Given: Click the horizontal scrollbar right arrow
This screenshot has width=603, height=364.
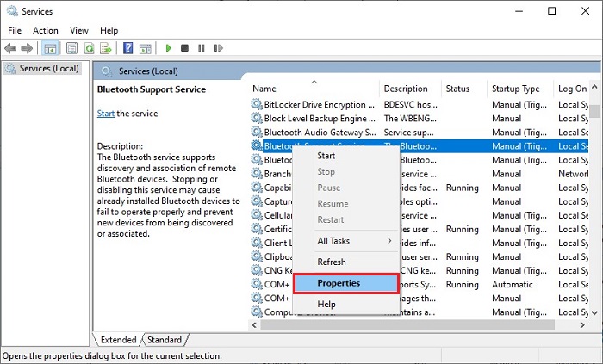Looking at the screenshot, I should (582, 324).
